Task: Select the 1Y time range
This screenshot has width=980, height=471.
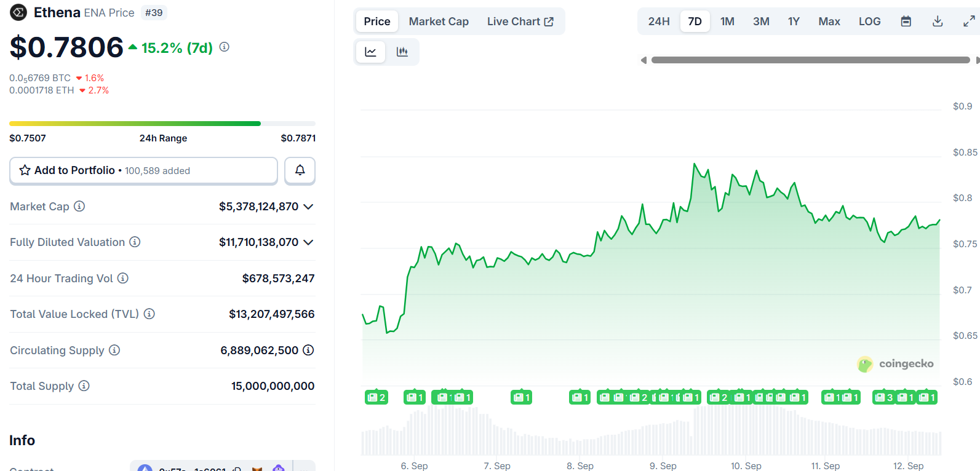Action: pos(794,22)
